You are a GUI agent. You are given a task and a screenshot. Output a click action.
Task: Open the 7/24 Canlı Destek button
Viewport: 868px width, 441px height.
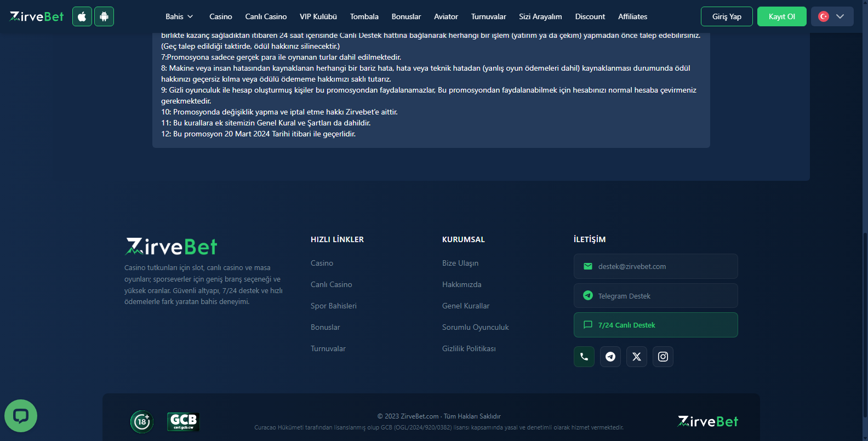(656, 325)
